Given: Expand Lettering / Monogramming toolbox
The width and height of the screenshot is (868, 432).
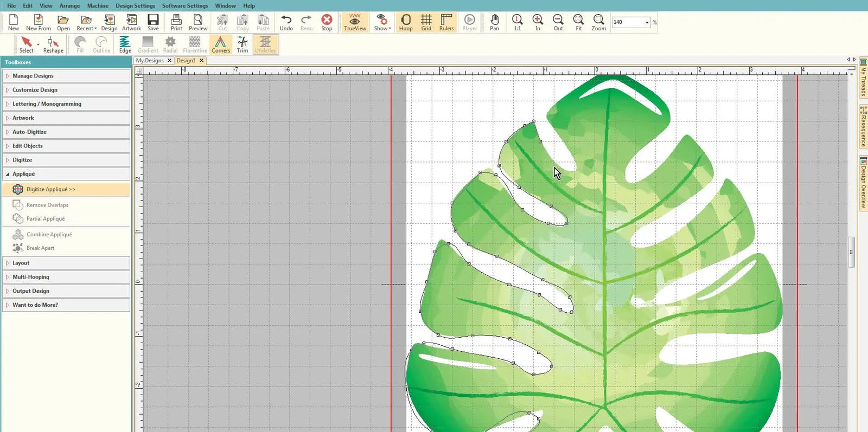Looking at the screenshot, I should point(66,104).
